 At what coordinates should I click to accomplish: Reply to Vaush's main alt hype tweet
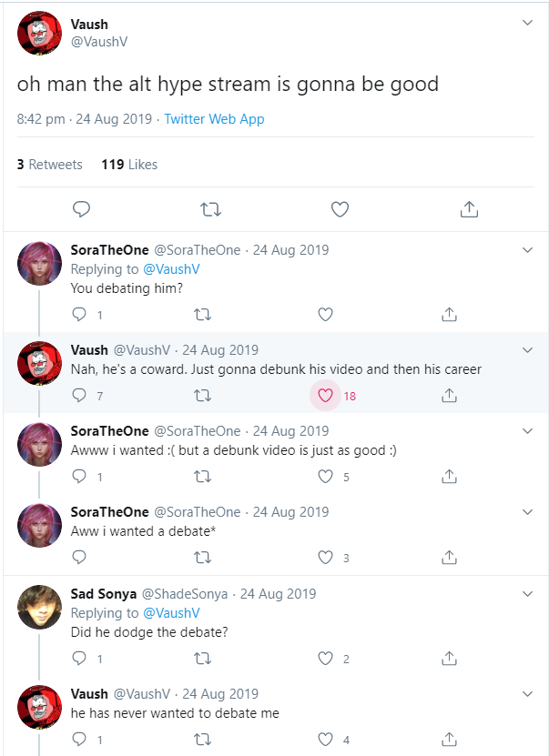81,209
